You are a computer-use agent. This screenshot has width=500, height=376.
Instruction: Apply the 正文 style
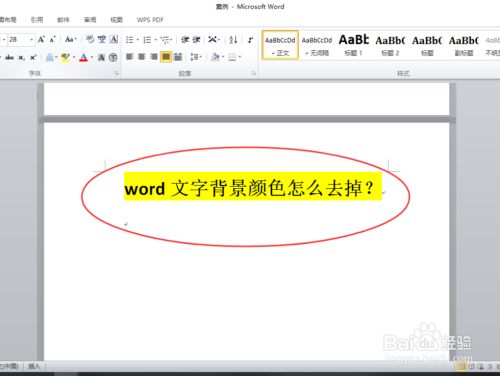coord(280,45)
